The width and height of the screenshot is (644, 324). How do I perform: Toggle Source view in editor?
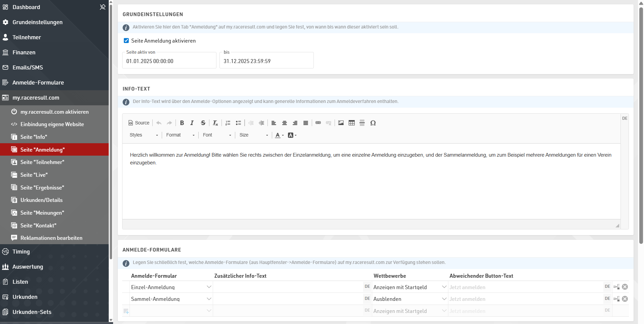(x=139, y=123)
